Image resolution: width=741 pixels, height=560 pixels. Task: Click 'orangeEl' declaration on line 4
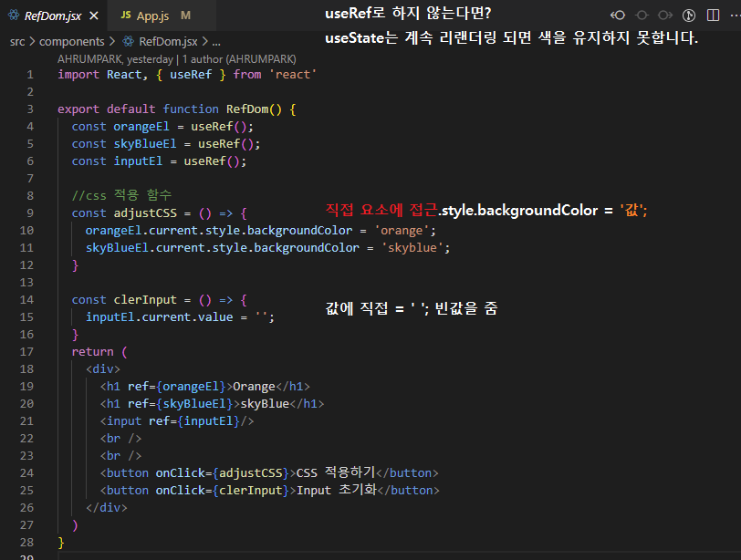click(141, 127)
